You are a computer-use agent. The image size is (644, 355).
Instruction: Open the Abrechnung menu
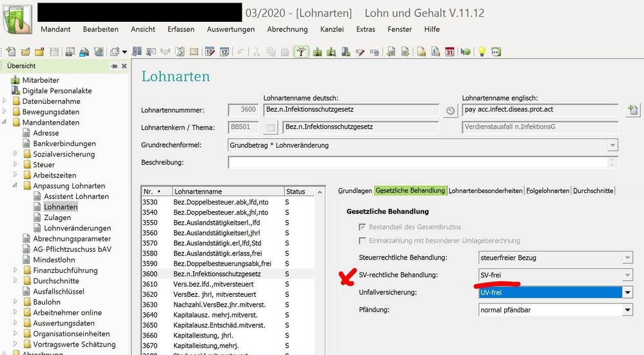[x=287, y=29]
